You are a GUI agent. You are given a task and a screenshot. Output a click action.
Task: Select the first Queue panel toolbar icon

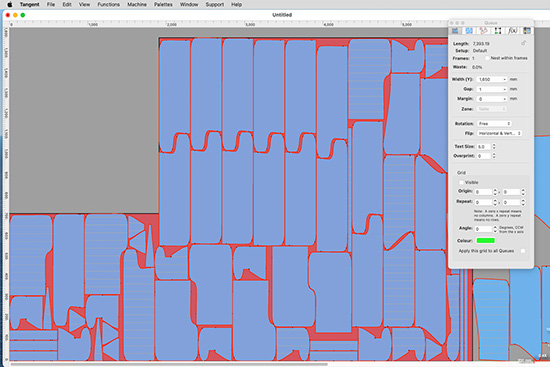point(455,31)
